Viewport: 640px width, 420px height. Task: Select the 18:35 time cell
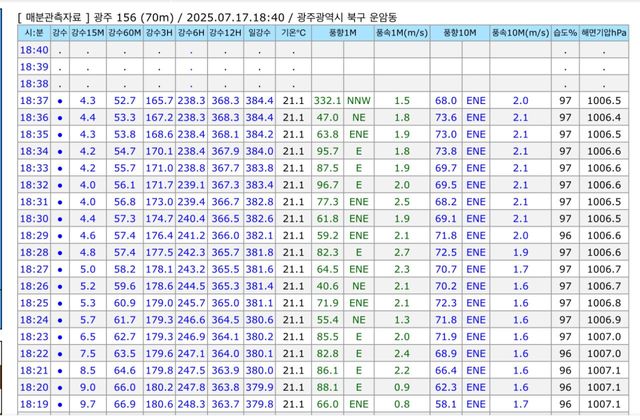pyautogui.click(x=34, y=134)
